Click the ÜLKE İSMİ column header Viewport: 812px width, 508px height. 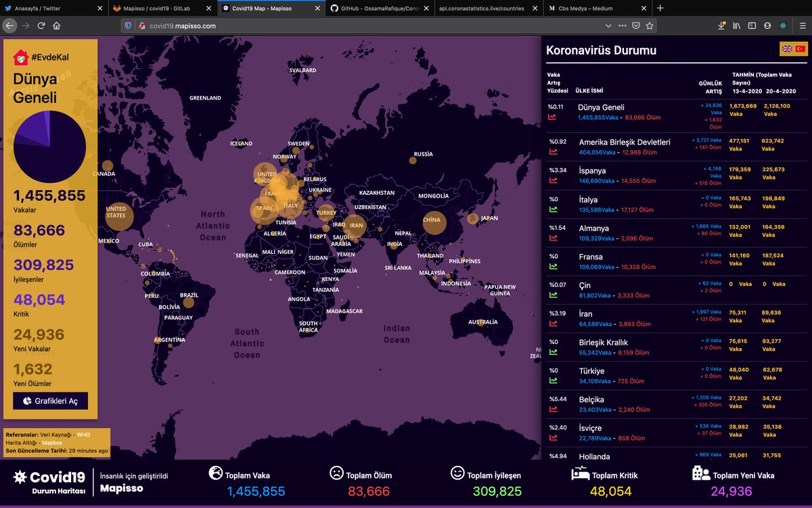click(589, 90)
